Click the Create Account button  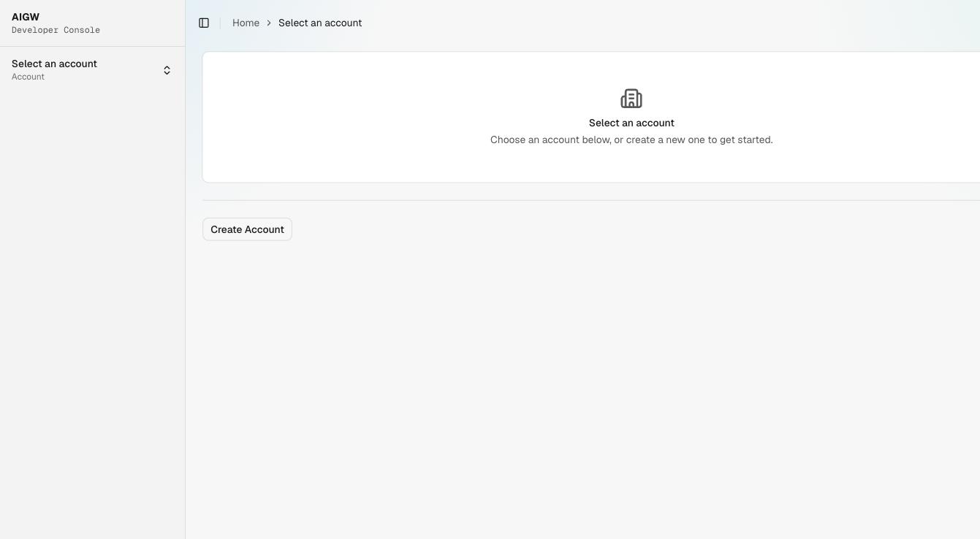pos(247,229)
